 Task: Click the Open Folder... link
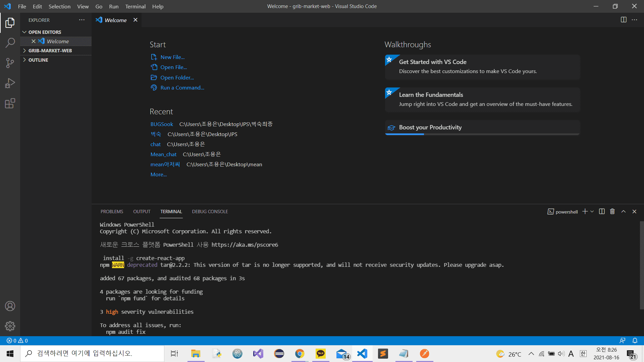tap(177, 77)
